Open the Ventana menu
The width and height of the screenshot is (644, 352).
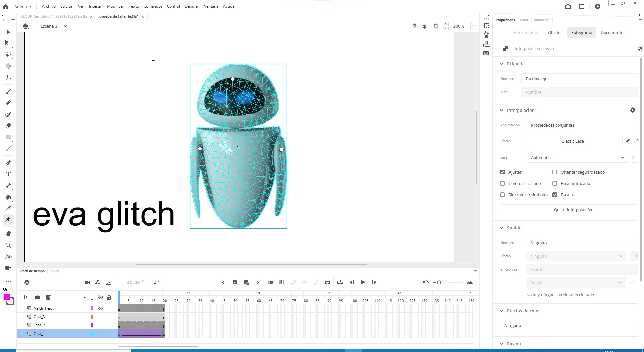click(211, 6)
